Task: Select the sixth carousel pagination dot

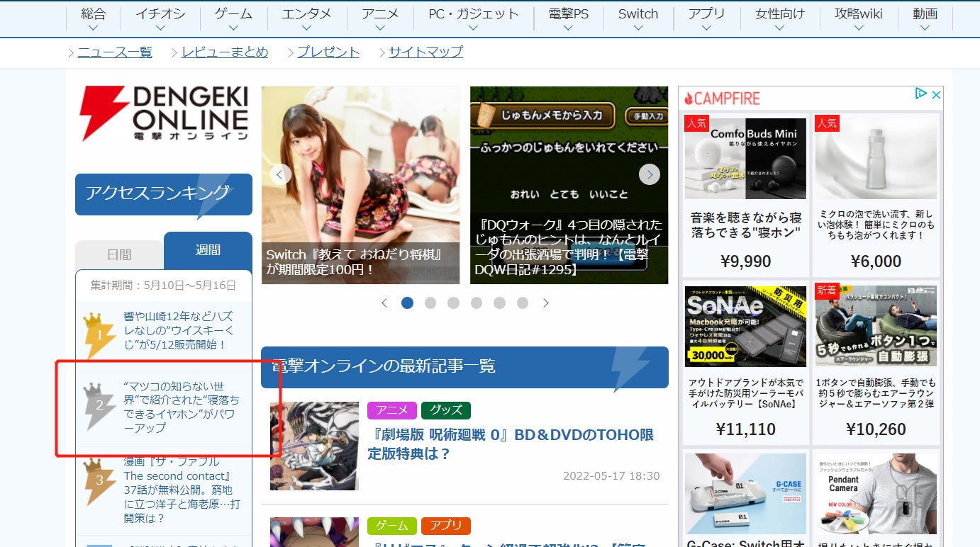Action: (523, 303)
